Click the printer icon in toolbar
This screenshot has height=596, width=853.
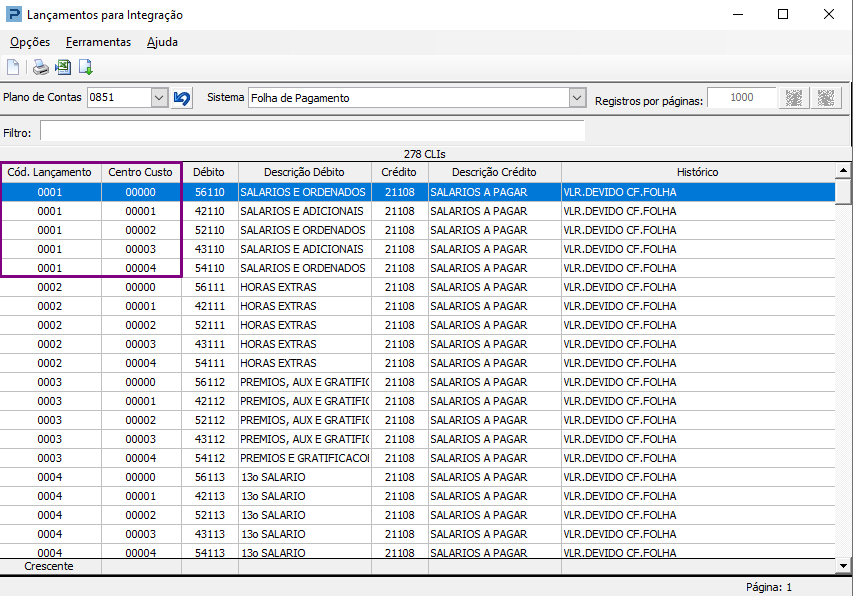[40, 67]
